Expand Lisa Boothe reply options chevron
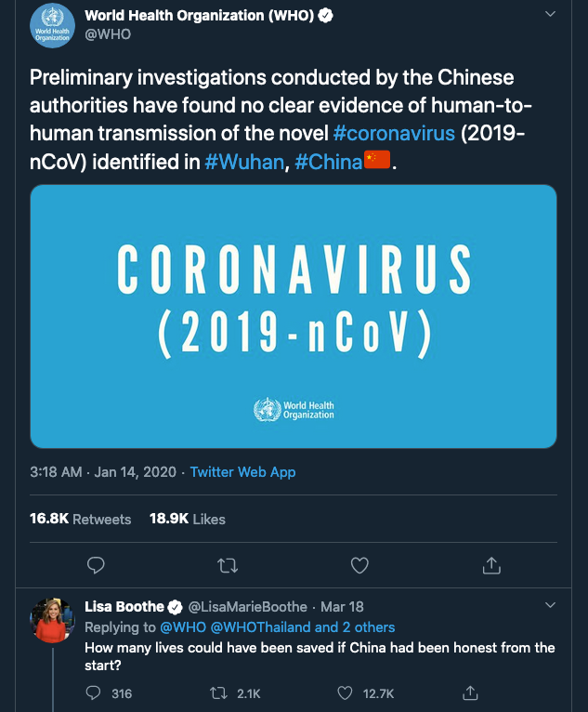Screen dimensions: 588x712 pos(550,606)
